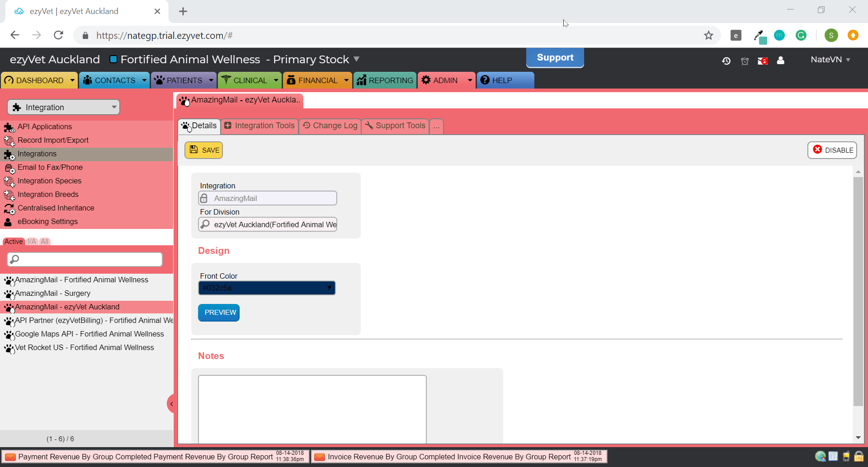Click the Invoice Revenue report mail icon
This screenshot has height=467, width=868.
point(319,457)
